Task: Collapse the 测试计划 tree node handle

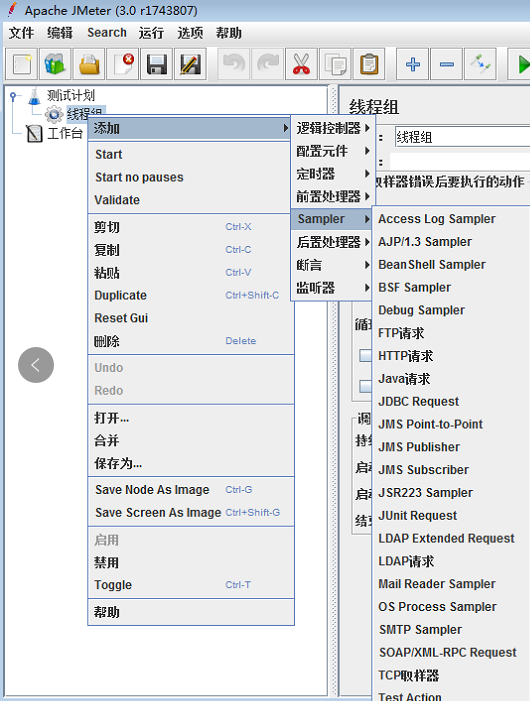Action: [x=13, y=96]
